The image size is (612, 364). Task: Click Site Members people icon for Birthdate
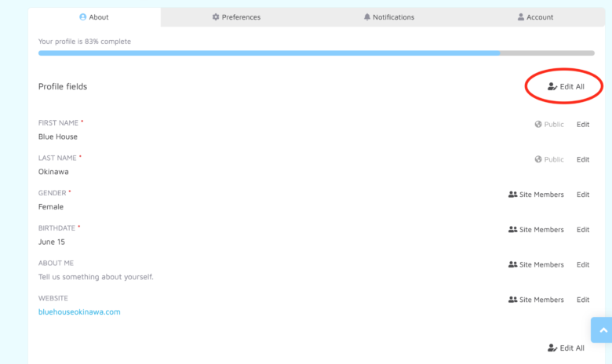(513, 230)
